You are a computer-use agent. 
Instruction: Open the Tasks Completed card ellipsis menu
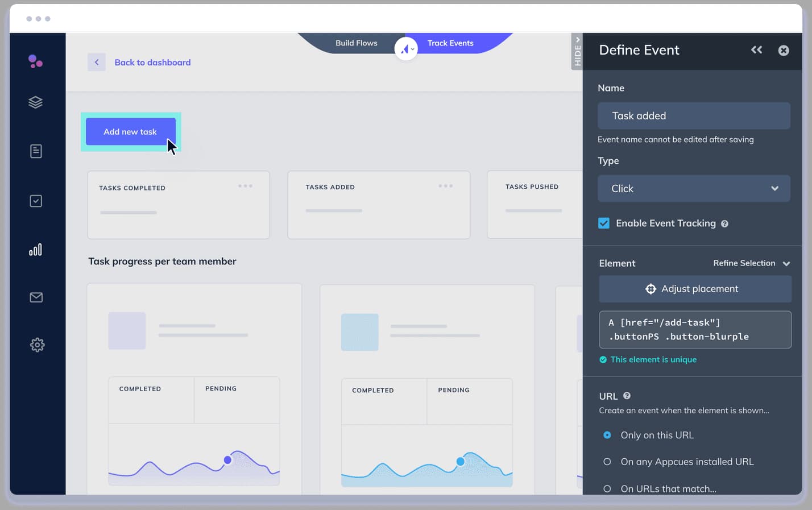(246, 185)
